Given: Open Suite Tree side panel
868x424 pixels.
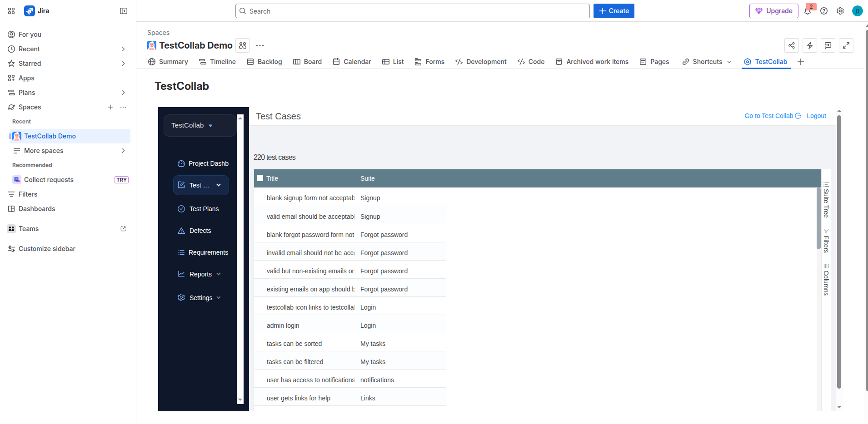Looking at the screenshot, I should pos(826,200).
